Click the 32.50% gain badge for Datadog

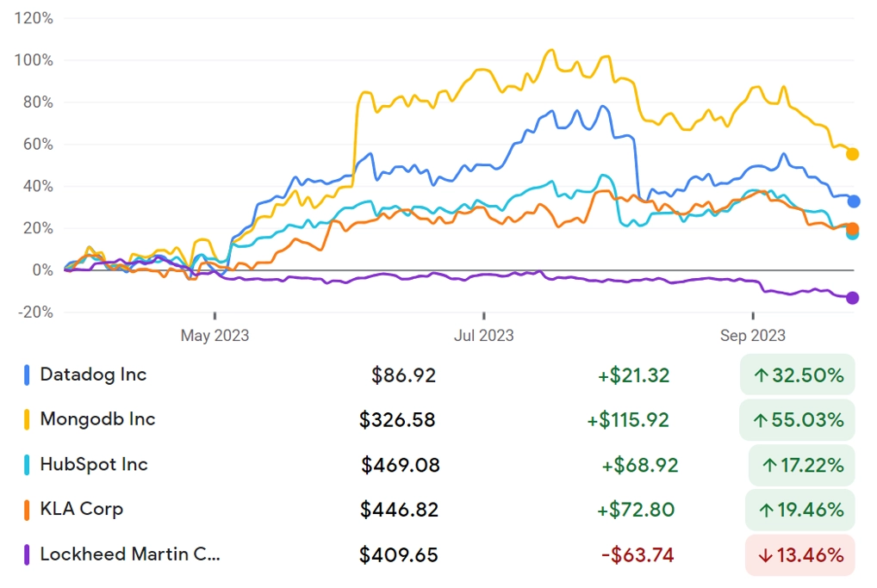798,375
